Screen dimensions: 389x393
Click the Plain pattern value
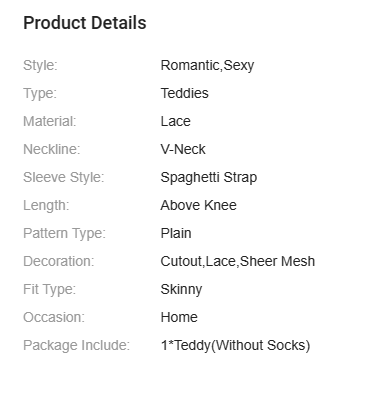(x=176, y=233)
